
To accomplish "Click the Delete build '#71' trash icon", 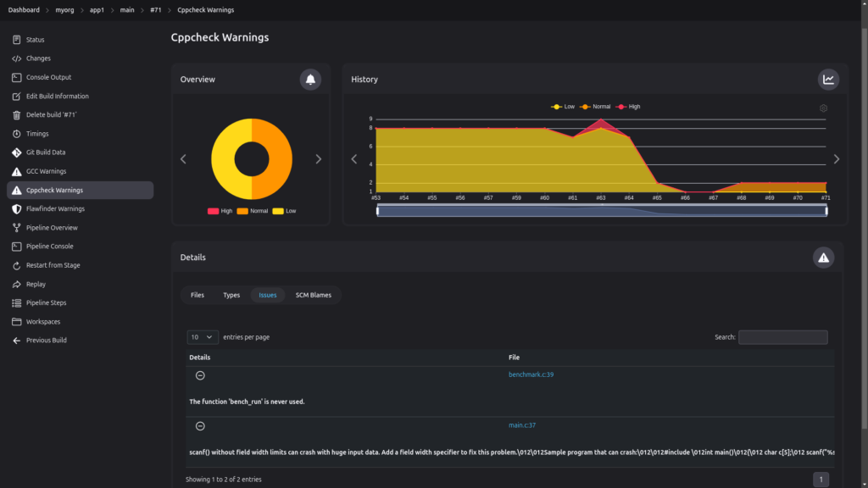I will coord(17,115).
